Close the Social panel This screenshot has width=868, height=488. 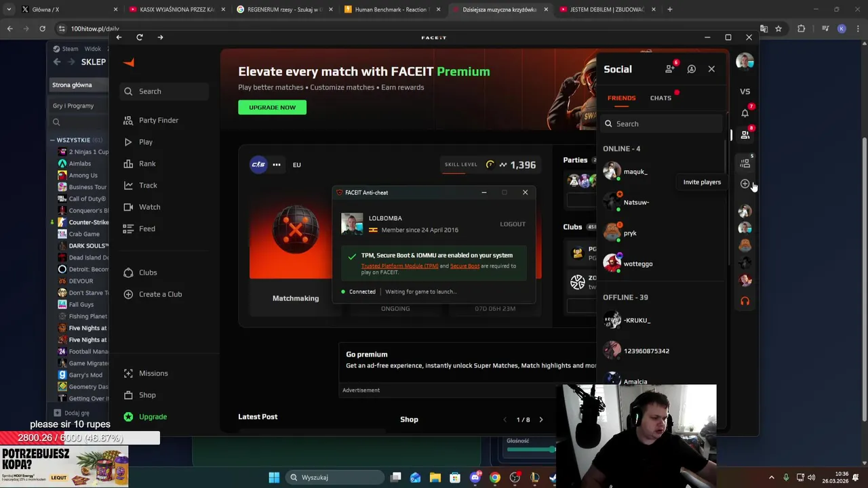point(711,69)
